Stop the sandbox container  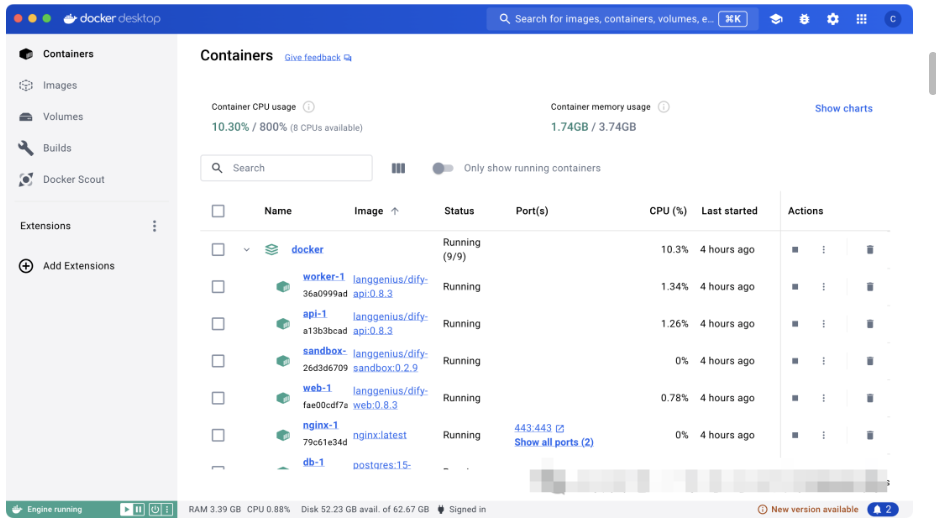(795, 360)
